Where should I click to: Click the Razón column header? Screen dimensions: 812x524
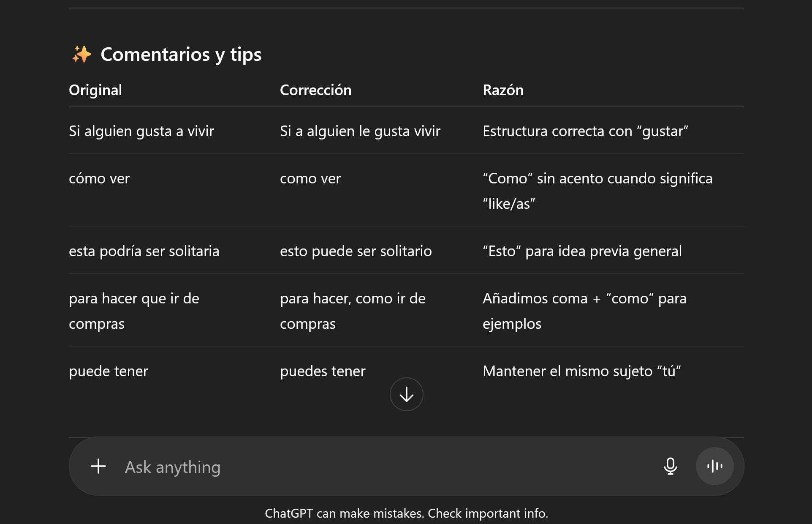pos(503,90)
